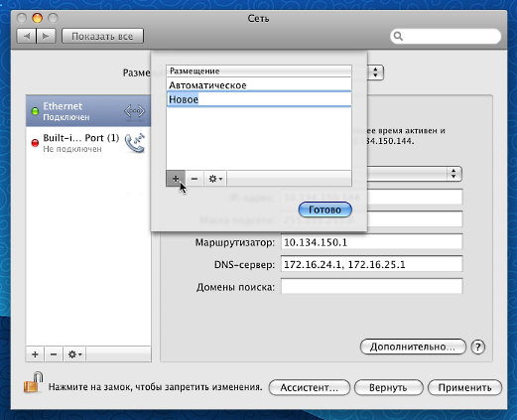The width and height of the screenshot is (517, 420).
Task: Click Показать все button
Action: pyautogui.click(x=102, y=36)
